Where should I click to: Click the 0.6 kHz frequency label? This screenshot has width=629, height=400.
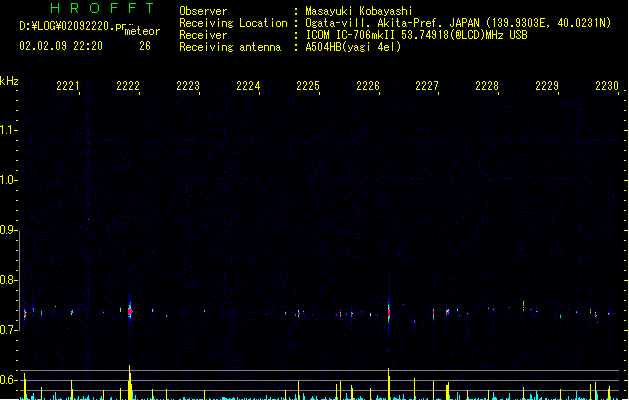(8, 380)
